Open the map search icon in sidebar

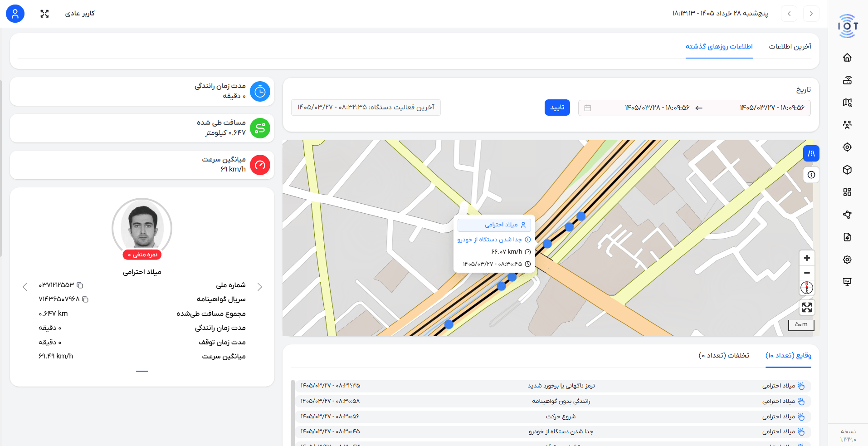click(x=847, y=103)
